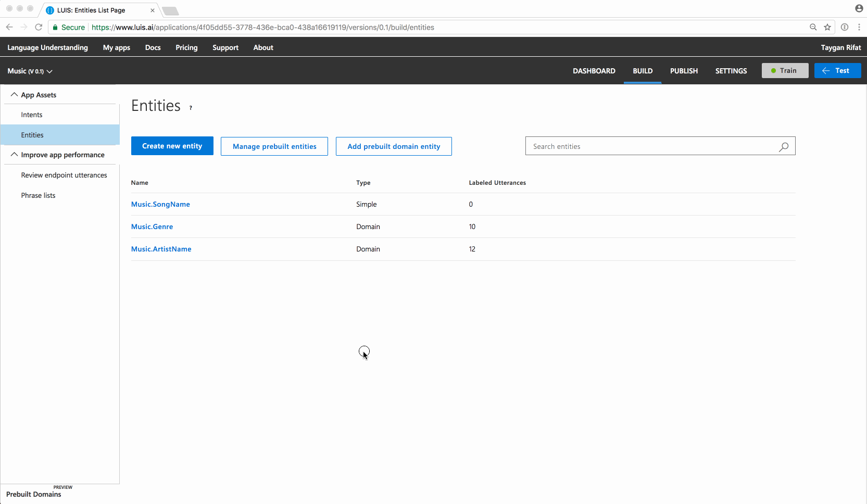The width and height of the screenshot is (867, 504).
Task: Open the Music.ArtistName entity
Action: coord(161,249)
